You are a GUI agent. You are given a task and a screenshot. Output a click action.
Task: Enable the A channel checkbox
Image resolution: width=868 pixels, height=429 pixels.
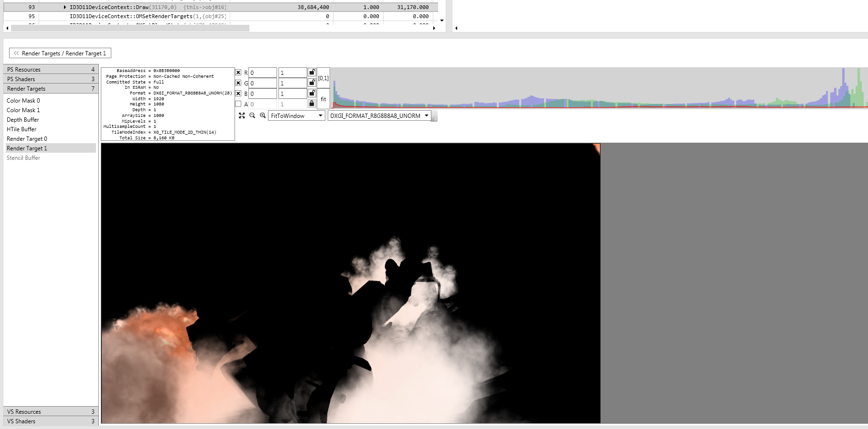[x=238, y=104]
